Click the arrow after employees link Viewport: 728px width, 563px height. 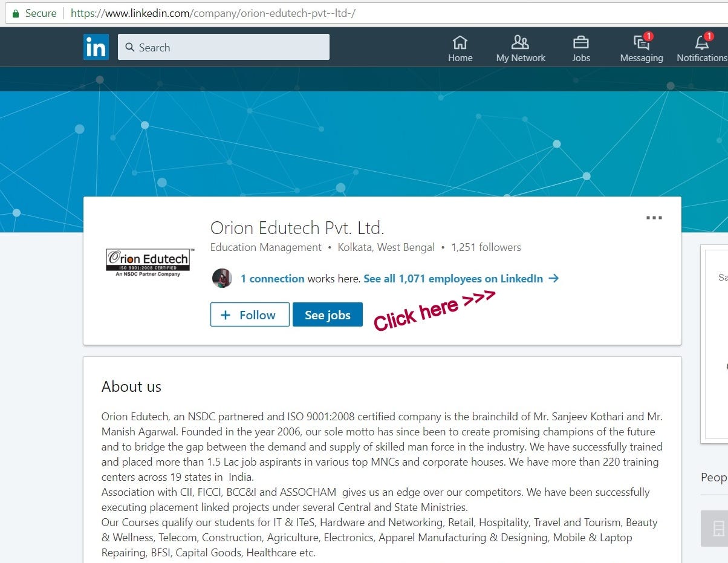point(553,279)
